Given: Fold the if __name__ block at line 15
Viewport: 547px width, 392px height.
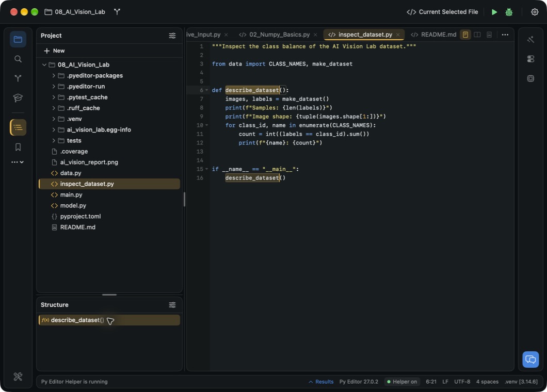Looking at the screenshot, I should click(206, 169).
